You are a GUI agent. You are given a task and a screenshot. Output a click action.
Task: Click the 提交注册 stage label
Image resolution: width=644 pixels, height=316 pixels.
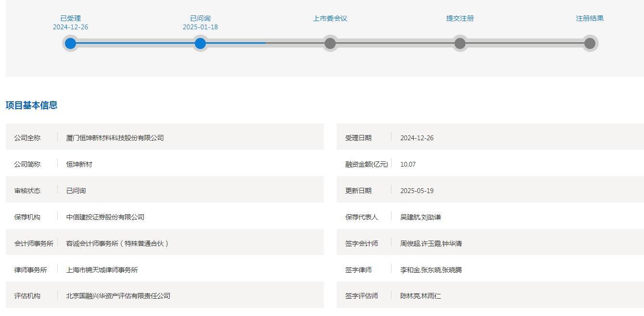[x=460, y=18]
